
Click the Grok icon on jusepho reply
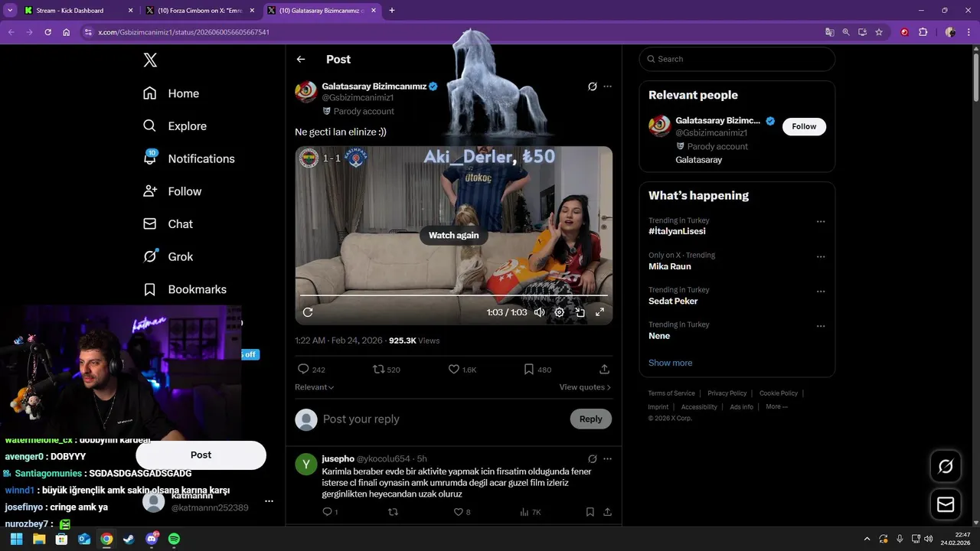pos(592,458)
